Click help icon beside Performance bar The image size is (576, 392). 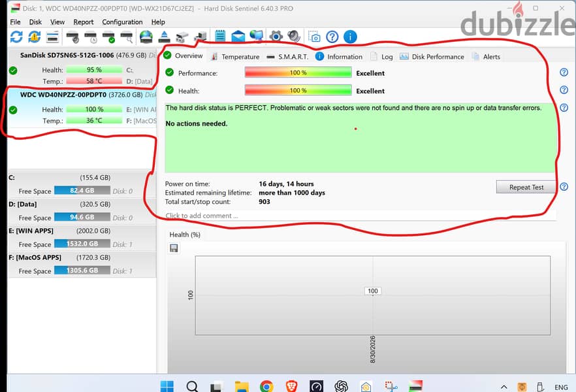(564, 73)
